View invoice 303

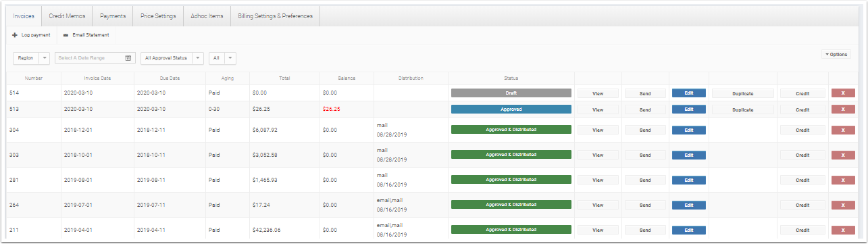click(598, 155)
